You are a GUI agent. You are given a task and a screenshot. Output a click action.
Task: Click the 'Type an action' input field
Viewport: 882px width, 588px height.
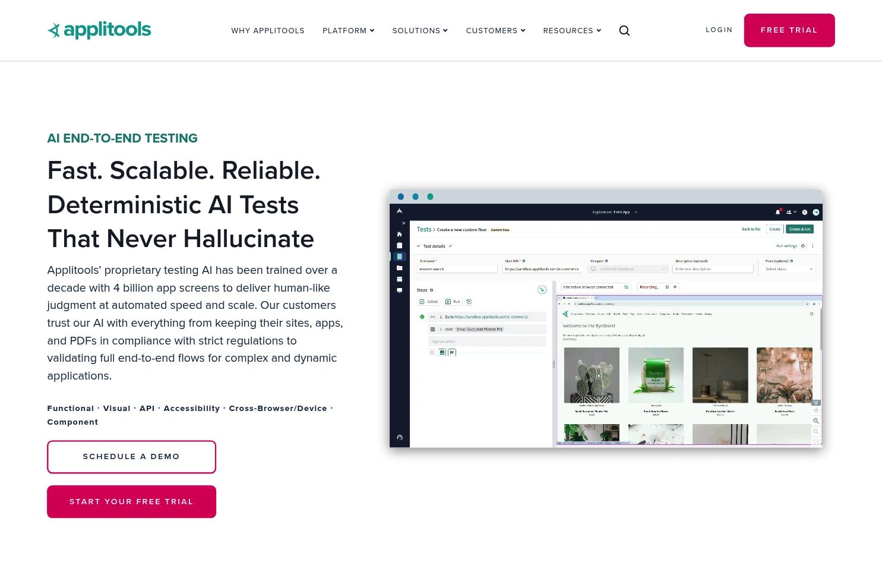(x=486, y=342)
